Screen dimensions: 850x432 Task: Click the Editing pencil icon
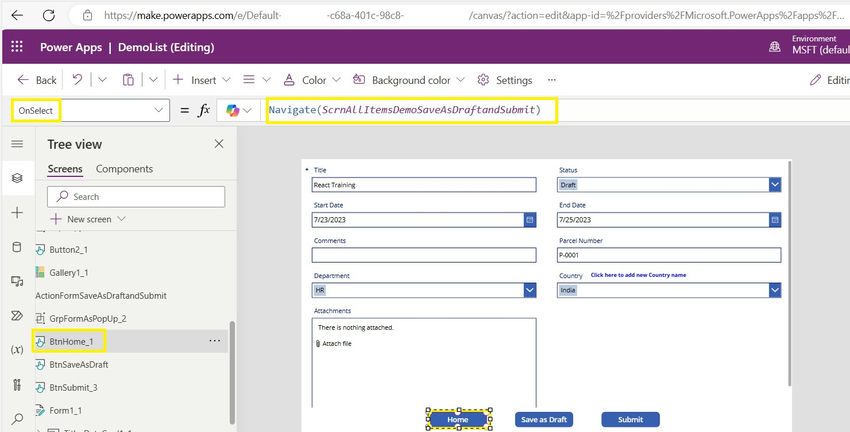point(815,80)
